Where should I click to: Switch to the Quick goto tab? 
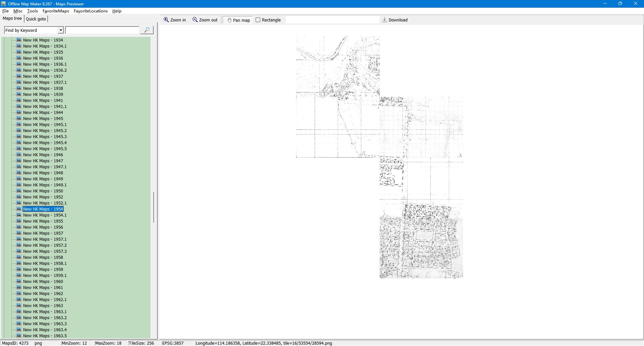pyautogui.click(x=36, y=19)
